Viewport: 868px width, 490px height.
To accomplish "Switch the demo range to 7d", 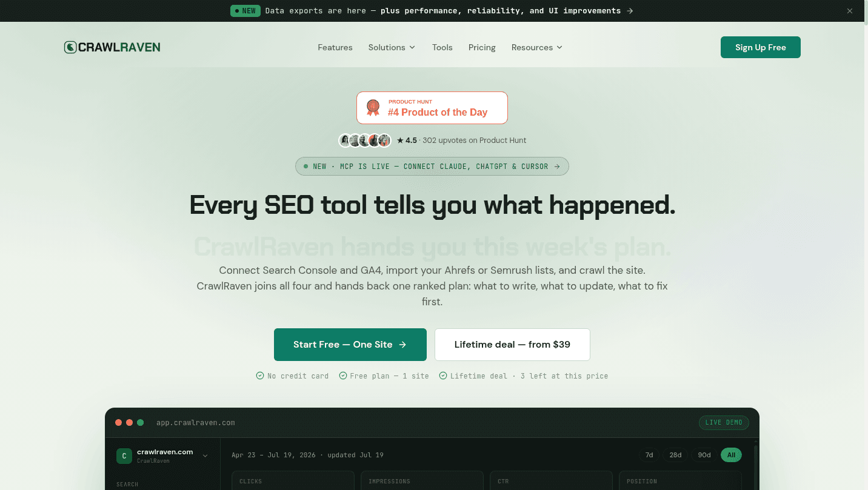I will (649, 455).
